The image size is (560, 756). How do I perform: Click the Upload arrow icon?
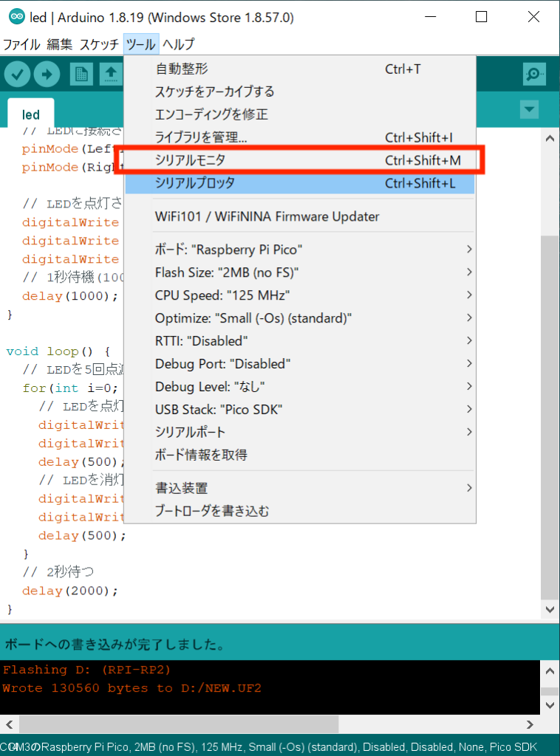click(47, 75)
